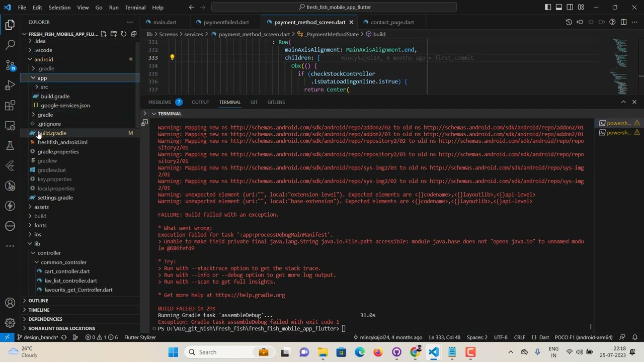Click design_branch in status bar
The width and height of the screenshot is (644, 362).
37,337
